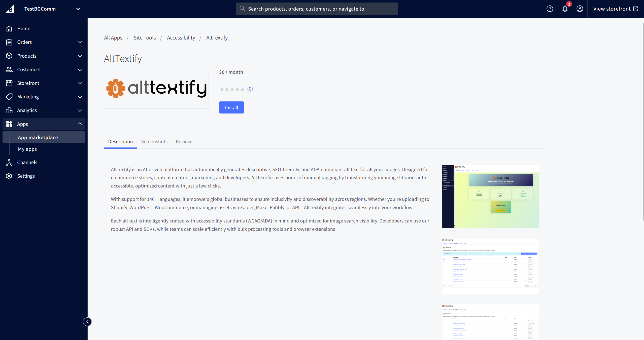The image size is (644, 340).
Task: Switch to the Screenshots tab
Action: point(154,141)
